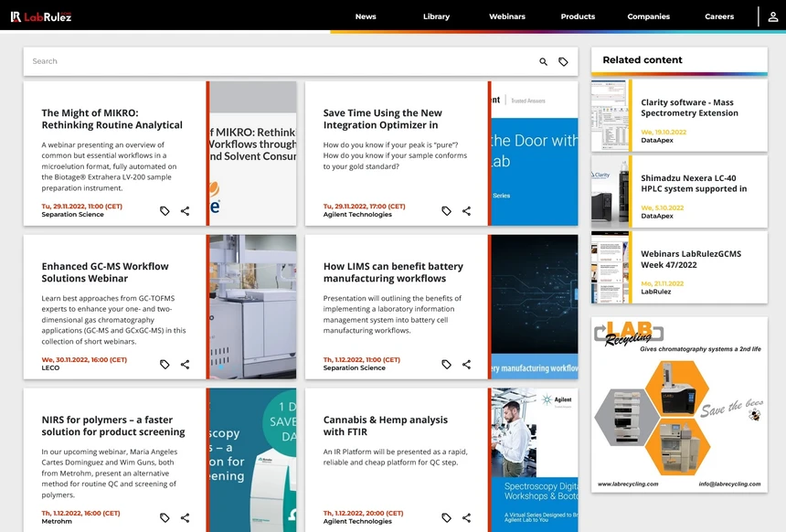This screenshot has height=532, width=786.
Task: Open 'How LIMS can benefit battery manufacturing' title
Action: 393,272
